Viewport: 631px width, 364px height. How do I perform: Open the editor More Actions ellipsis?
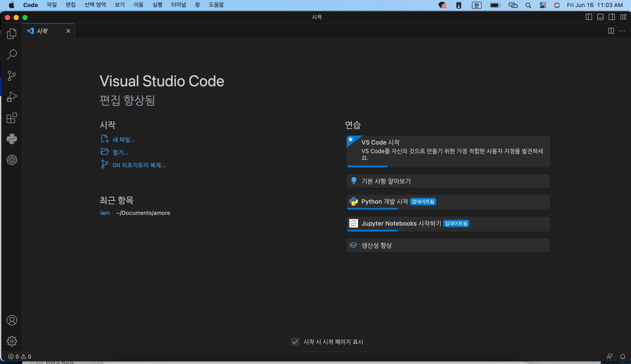[x=622, y=31]
